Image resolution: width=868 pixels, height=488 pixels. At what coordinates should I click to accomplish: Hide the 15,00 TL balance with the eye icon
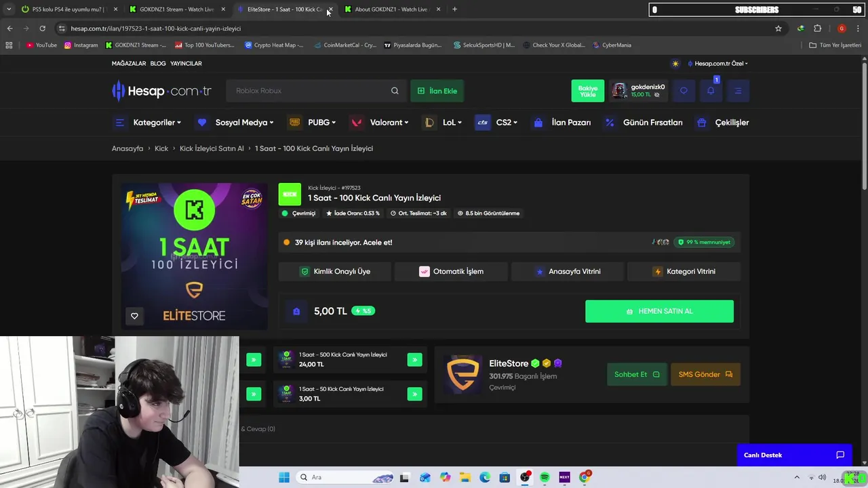pyautogui.click(x=656, y=95)
